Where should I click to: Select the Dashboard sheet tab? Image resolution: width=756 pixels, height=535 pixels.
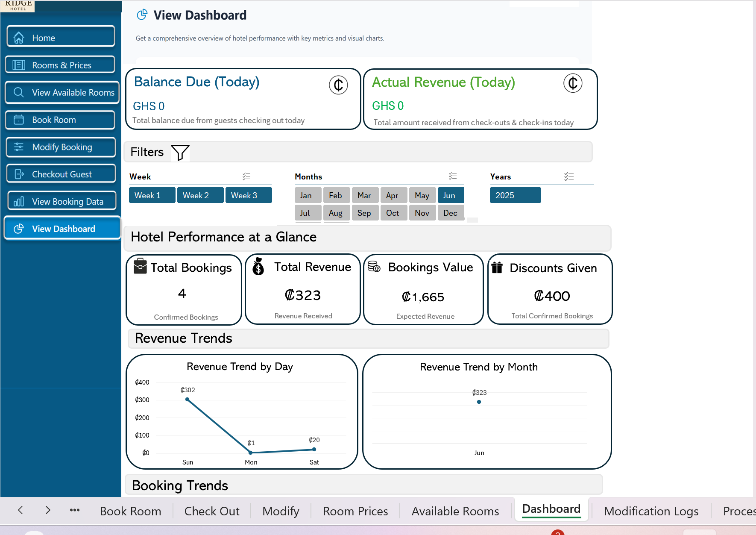tap(551, 509)
